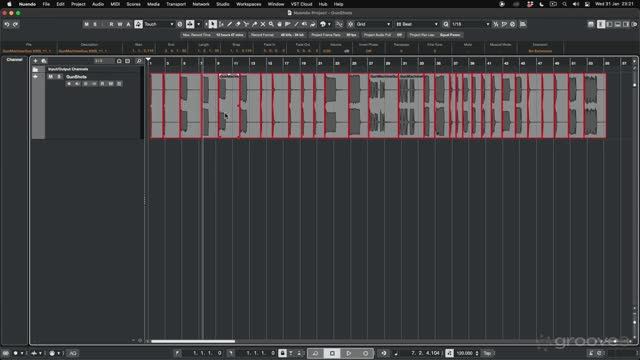The height and width of the screenshot is (360, 640).
Task: Select the Time Warp tool
Action: (x=288, y=24)
